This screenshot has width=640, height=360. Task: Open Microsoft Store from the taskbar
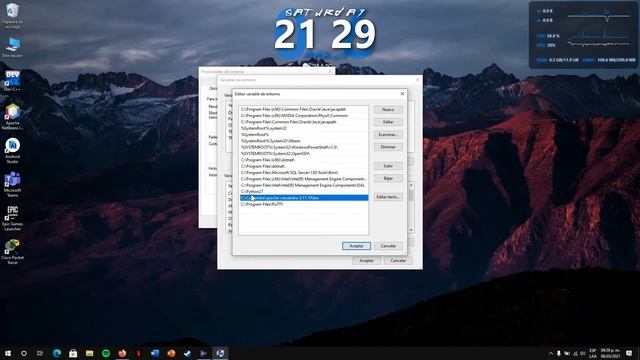73,353
